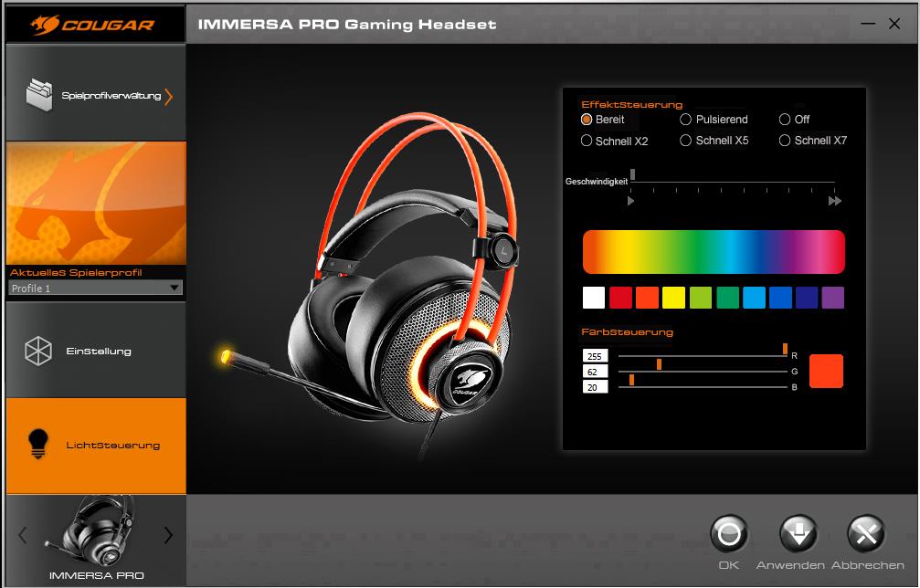Expand Spielprofilverwaltung with the chevron
920x588 pixels.
pos(168,96)
